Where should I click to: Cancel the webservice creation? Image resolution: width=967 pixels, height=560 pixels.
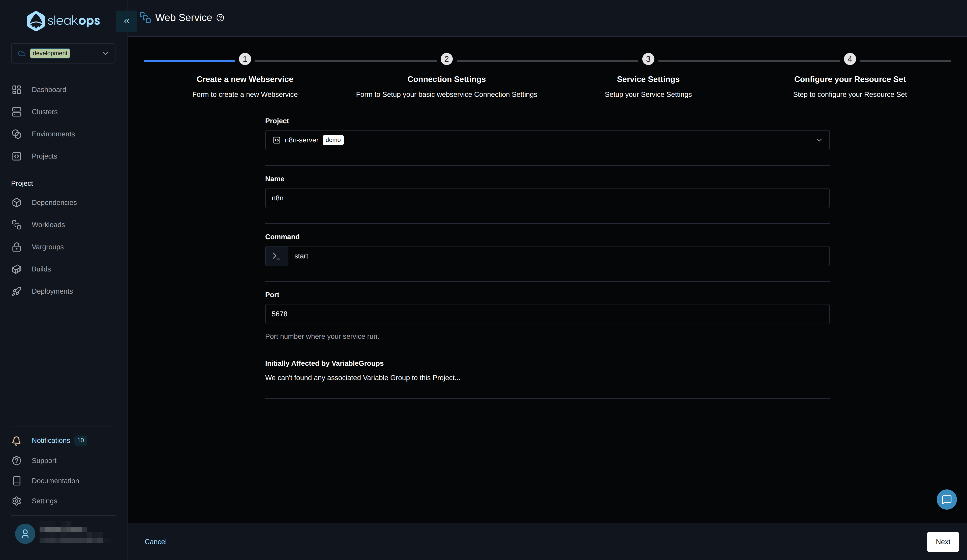(x=155, y=542)
